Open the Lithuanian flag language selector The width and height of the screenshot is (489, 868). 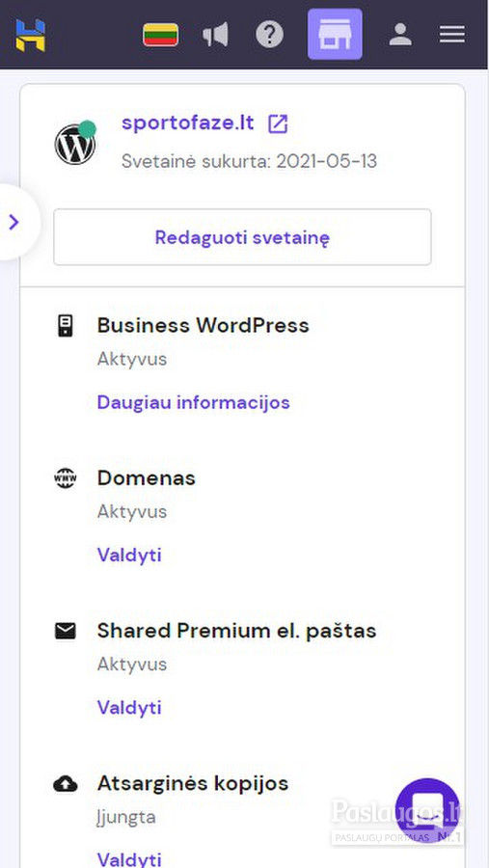coord(161,35)
